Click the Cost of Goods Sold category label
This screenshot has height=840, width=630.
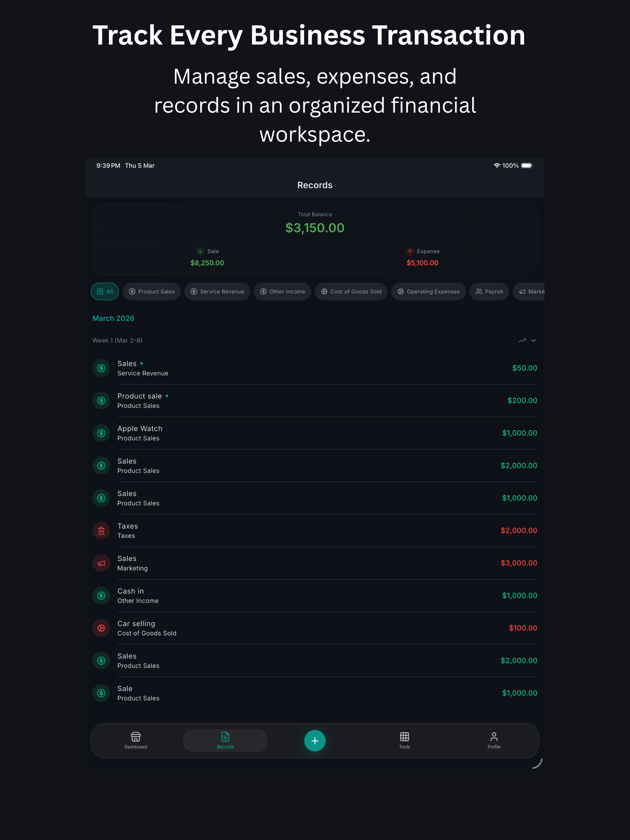click(x=147, y=633)
